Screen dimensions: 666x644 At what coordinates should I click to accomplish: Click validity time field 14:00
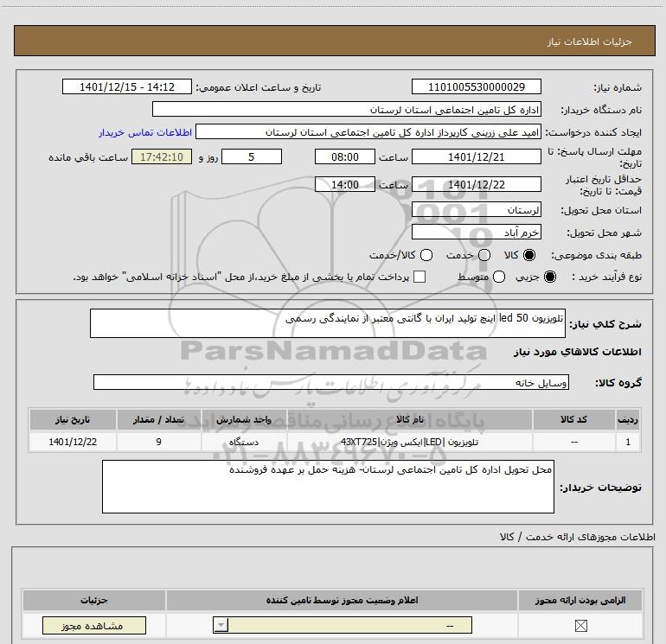[x=345, y=184]
